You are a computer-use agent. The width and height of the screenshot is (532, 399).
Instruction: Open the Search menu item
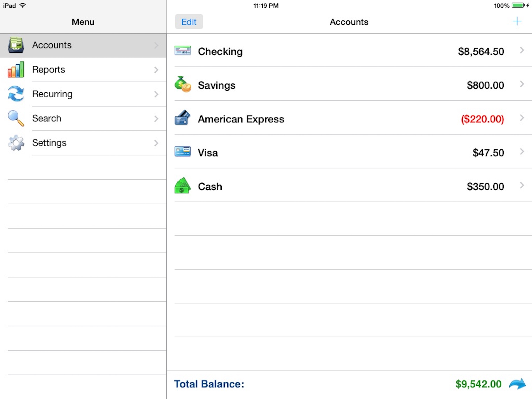coord(47,118)
